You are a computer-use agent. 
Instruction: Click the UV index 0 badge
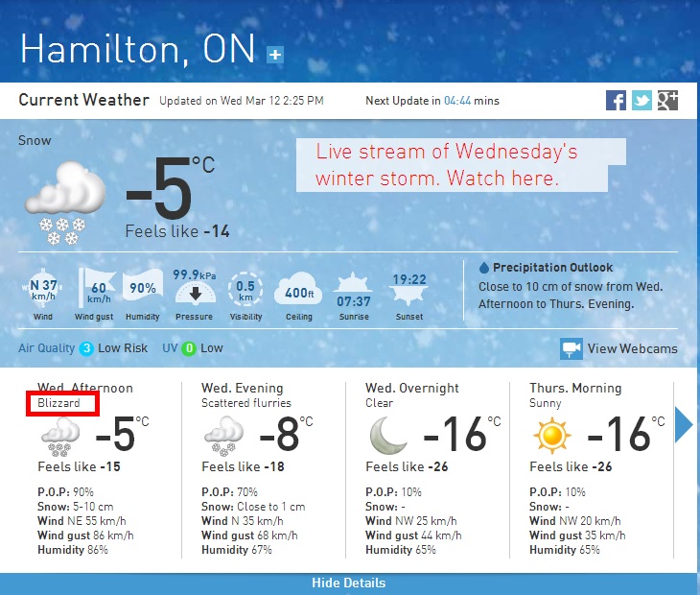click(189, 348)
